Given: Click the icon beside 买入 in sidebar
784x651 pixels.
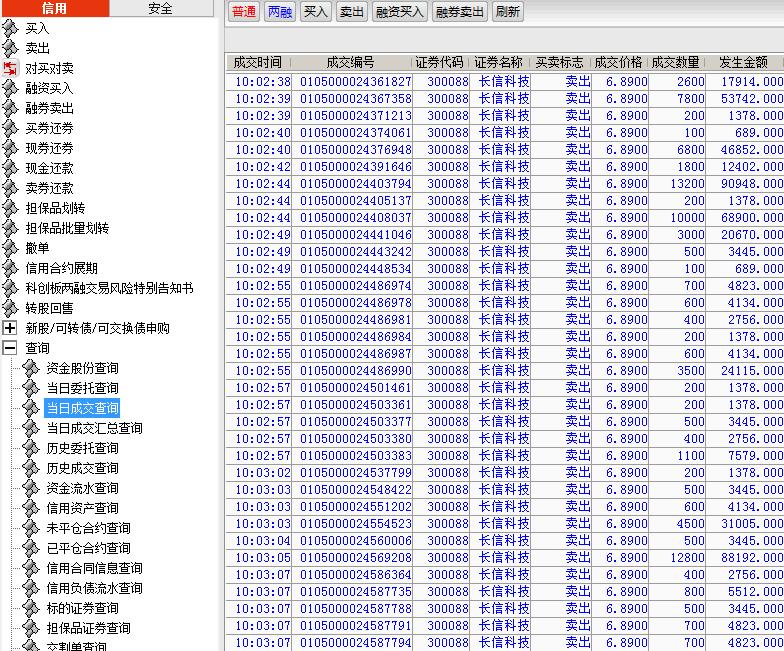Looking at the screenshot, I should point(10,28).
